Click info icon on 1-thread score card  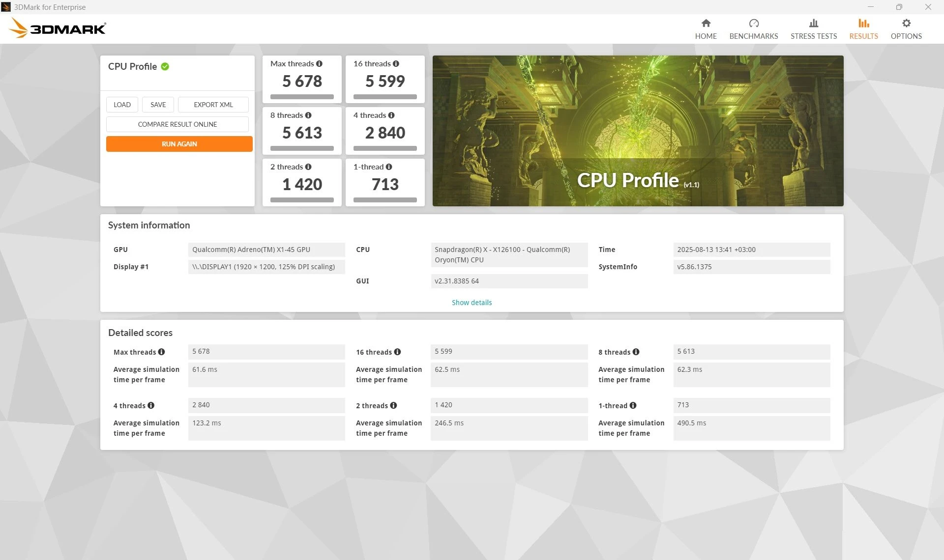(388, 167)
